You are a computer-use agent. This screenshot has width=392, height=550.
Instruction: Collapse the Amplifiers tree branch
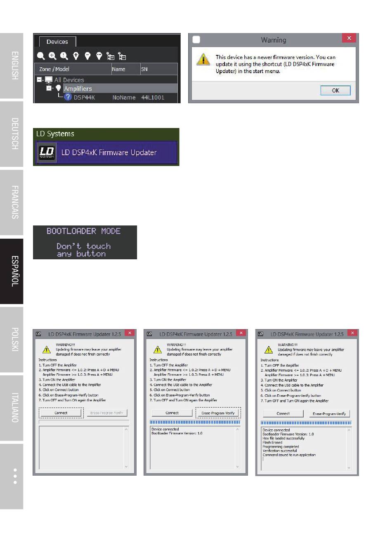coord(49,88)
